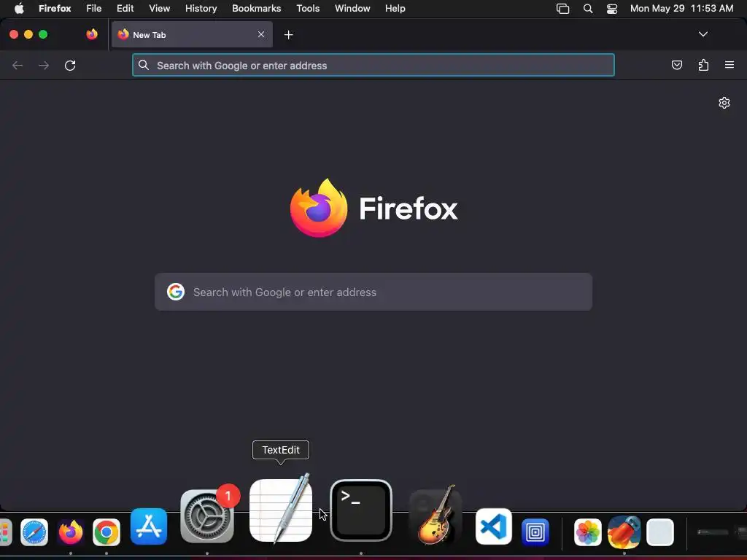Screen dimensions: 747x560
Task: Open a new tab with plus button
Action: pos(288,35)
